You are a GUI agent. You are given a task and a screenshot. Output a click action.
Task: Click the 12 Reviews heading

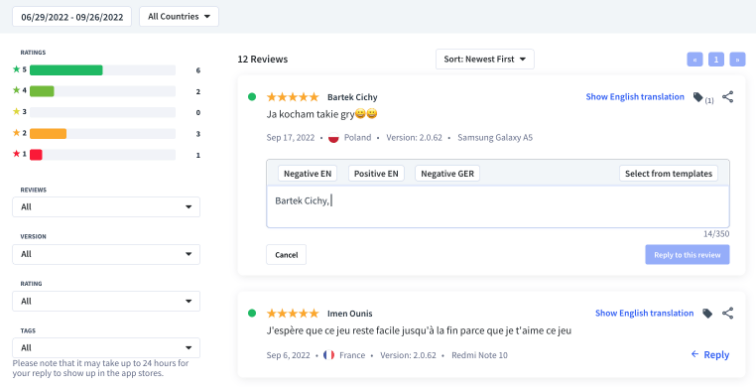pyautogui.click(x=262, y=59)
